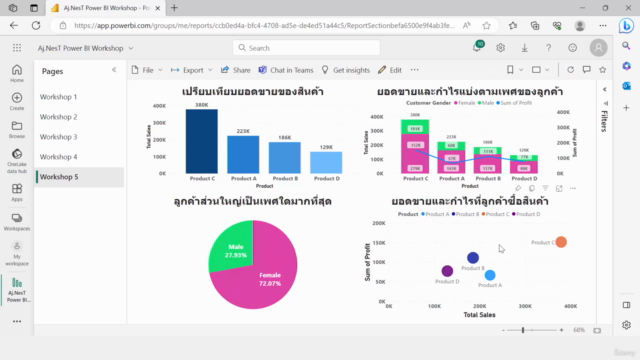Fit report page to window icon
The image size is (640, 360).
[x=597, y=330]
